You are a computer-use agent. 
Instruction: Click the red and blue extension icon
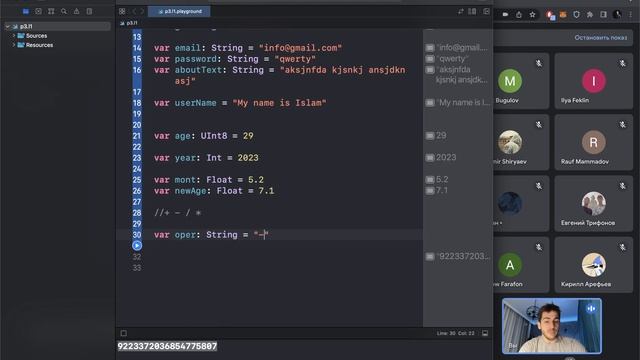point(551,15)
